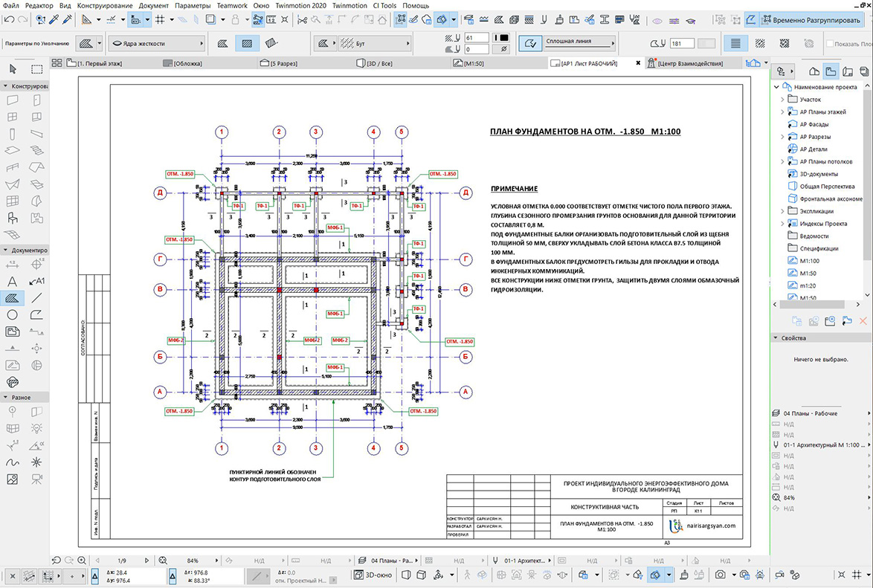The height and width of the screenshot is (588, 873).
Task: Select the Label tool marked A1
Action: pyautogui.click(x=36, y=281)
